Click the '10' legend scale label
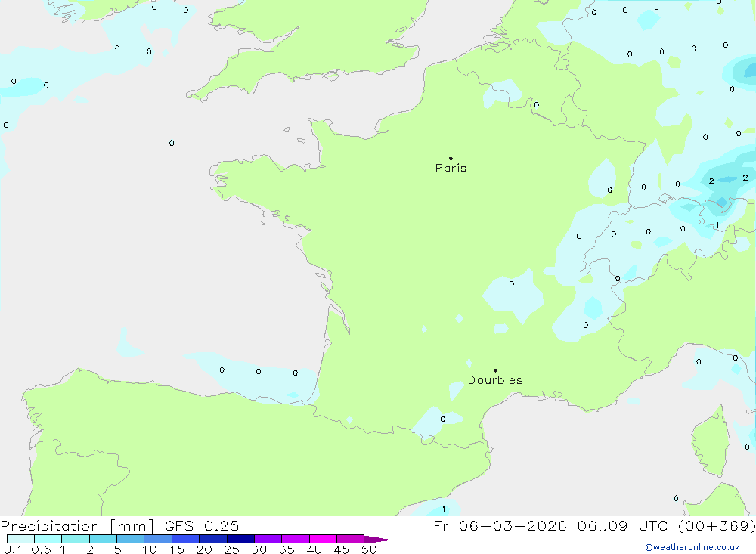 [150, 549]
